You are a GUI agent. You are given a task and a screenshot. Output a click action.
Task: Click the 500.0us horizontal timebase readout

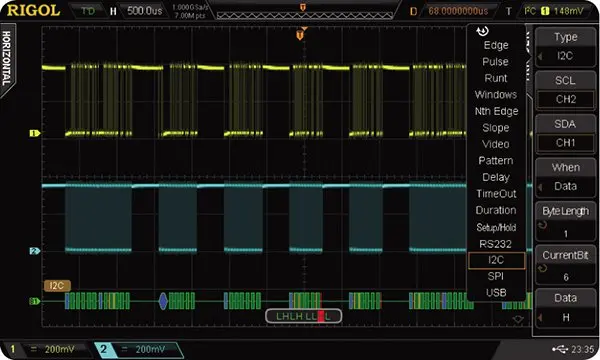pyautogui.click(x=145, y=11)
